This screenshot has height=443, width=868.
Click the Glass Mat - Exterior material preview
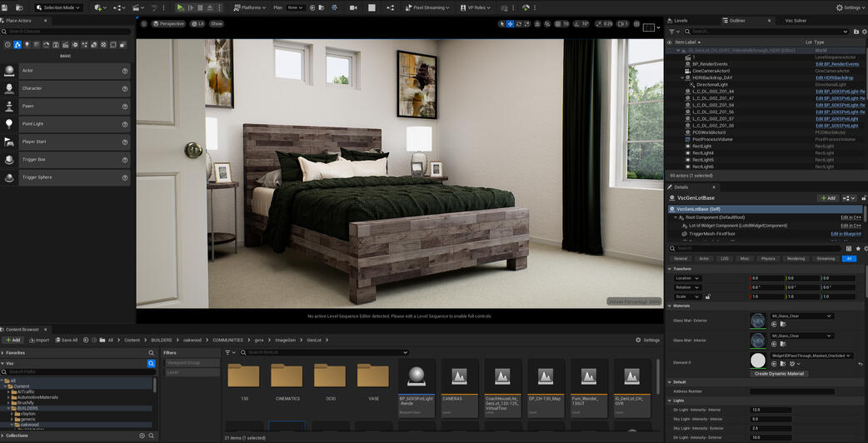758,321
